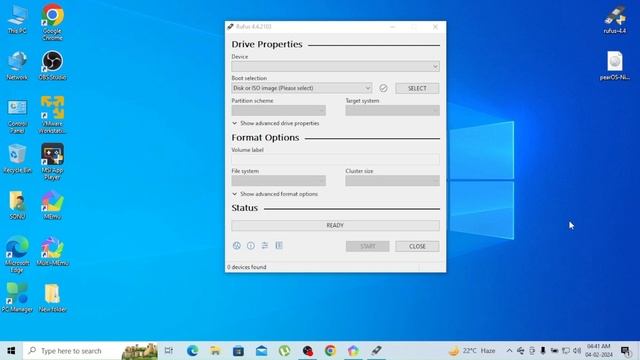This screenshot has width=640, height=360.
Task: Click the Volume label input field
Action: [336, 160]
